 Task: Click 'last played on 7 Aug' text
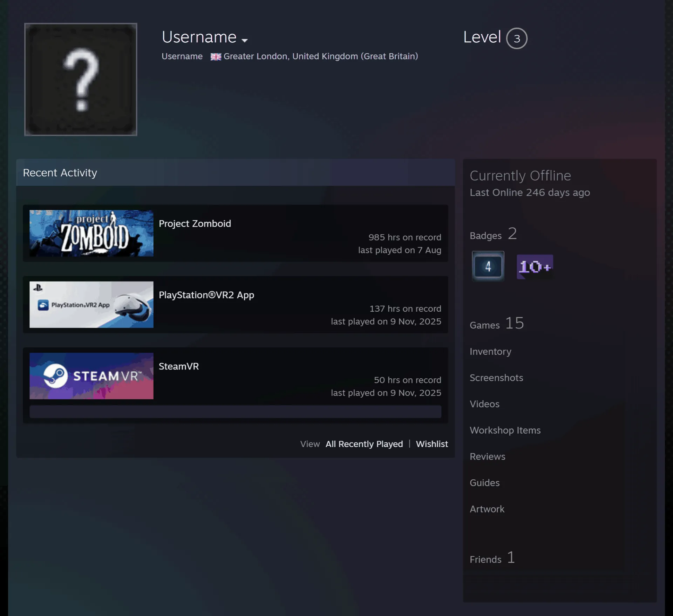(x=400, y=250)
